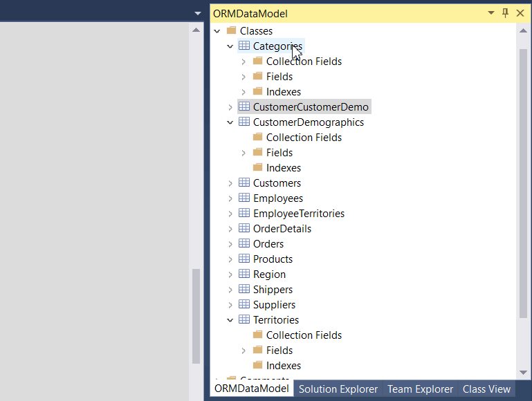Click the Suppliers table icon
Viewport: 532px width, 401px height.
coord(244,304)
